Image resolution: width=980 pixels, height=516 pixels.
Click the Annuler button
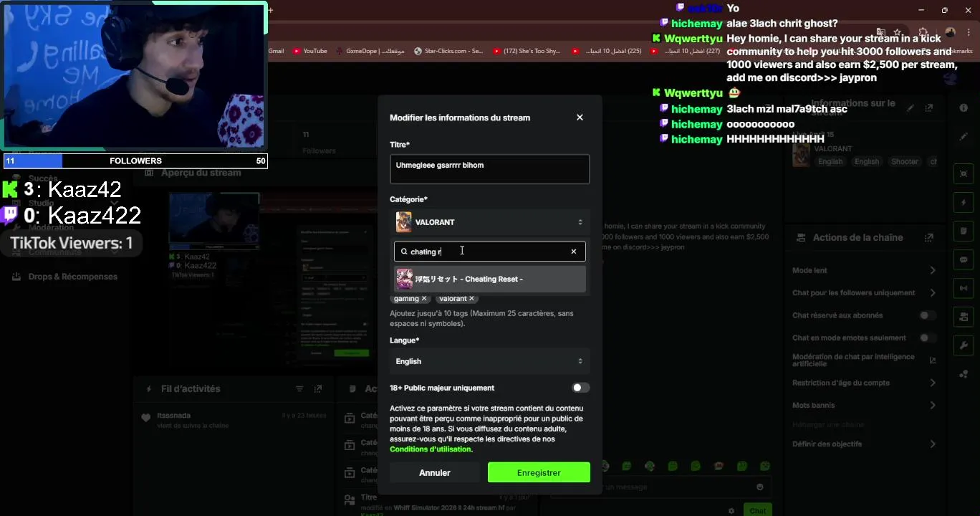point(435,472)
